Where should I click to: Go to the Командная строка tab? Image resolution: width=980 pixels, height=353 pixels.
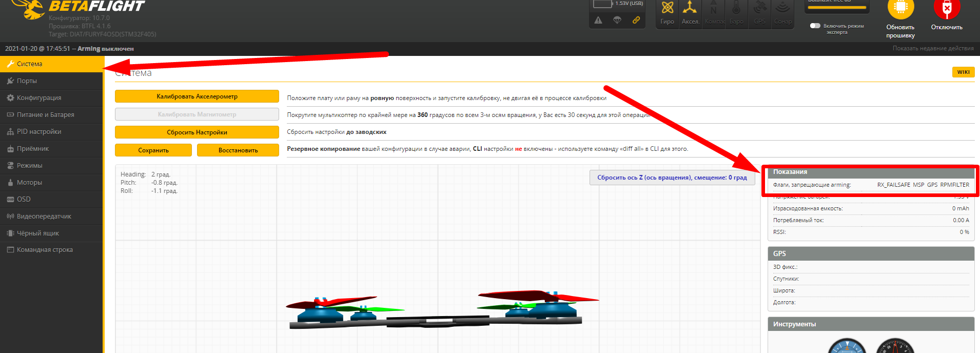(45, 250)
